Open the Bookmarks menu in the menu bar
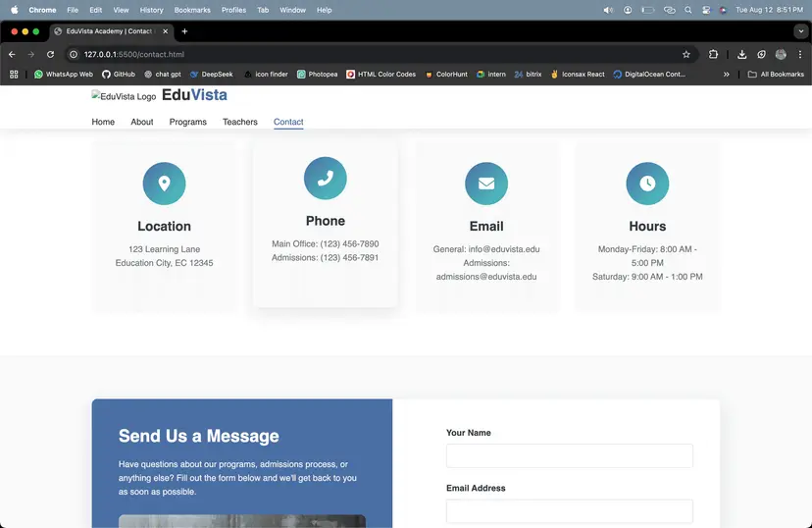 pos(192,10)
